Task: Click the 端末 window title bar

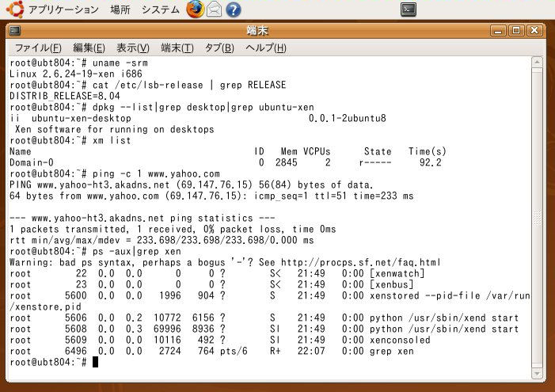Action: 257,31
